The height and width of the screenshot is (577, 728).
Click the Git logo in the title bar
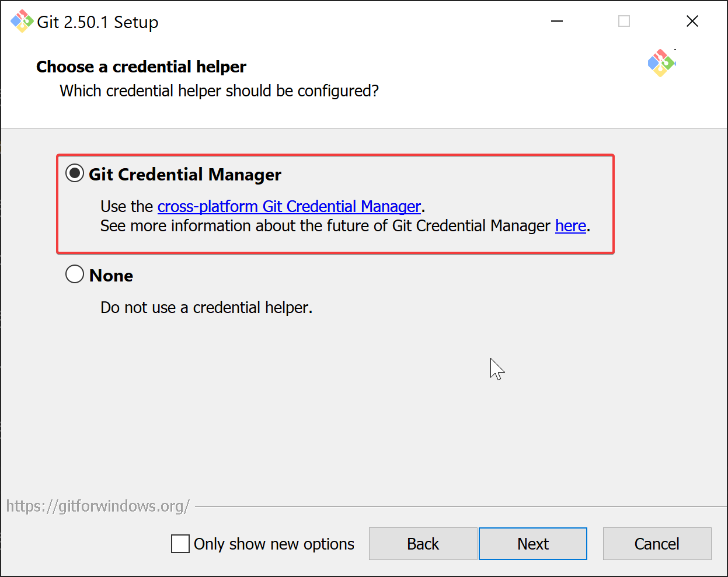coord(22,22)
